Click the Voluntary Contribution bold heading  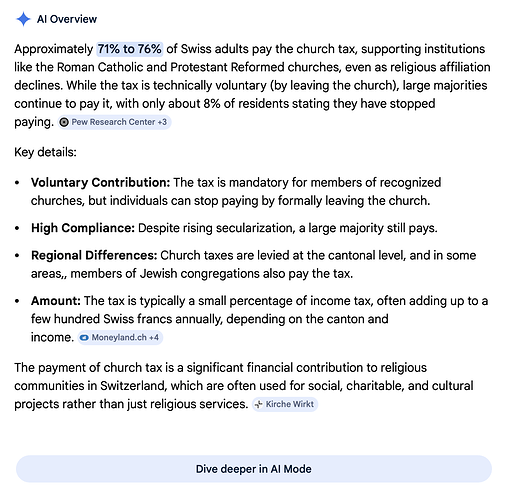point(101,182)
